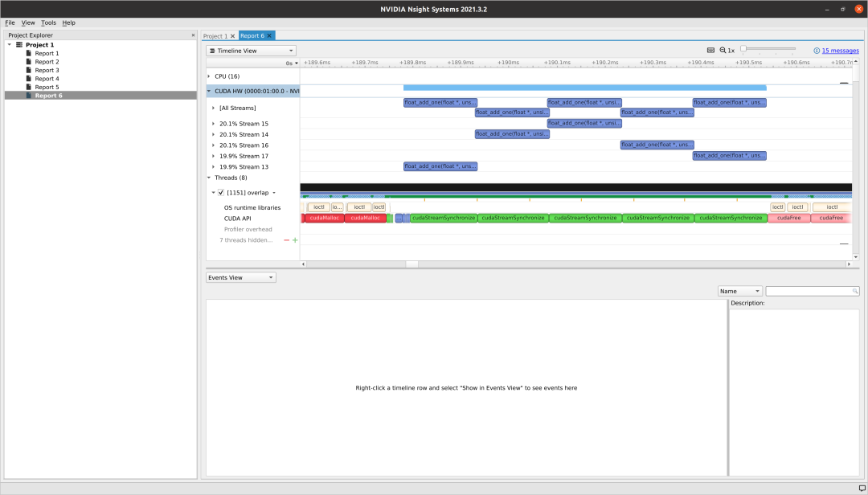The height and width of the screenshot is (495, 868).
Task: Open the Name filter dropdown
Action: pos(740,291)
